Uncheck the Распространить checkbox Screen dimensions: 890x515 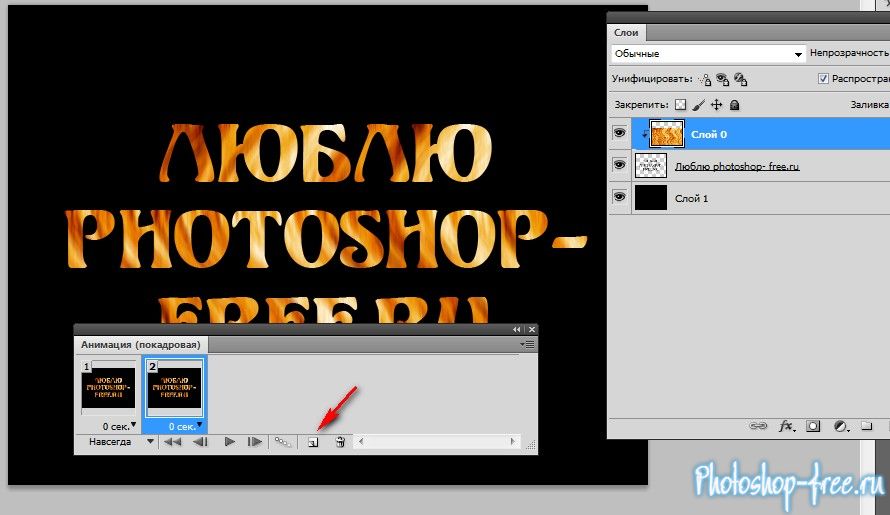point(823,79)
